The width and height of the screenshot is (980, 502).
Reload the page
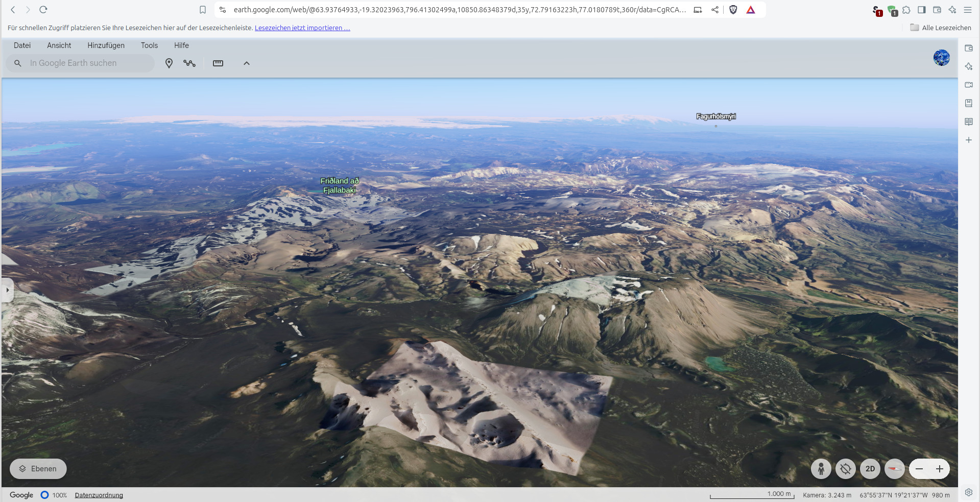(43, 10)
